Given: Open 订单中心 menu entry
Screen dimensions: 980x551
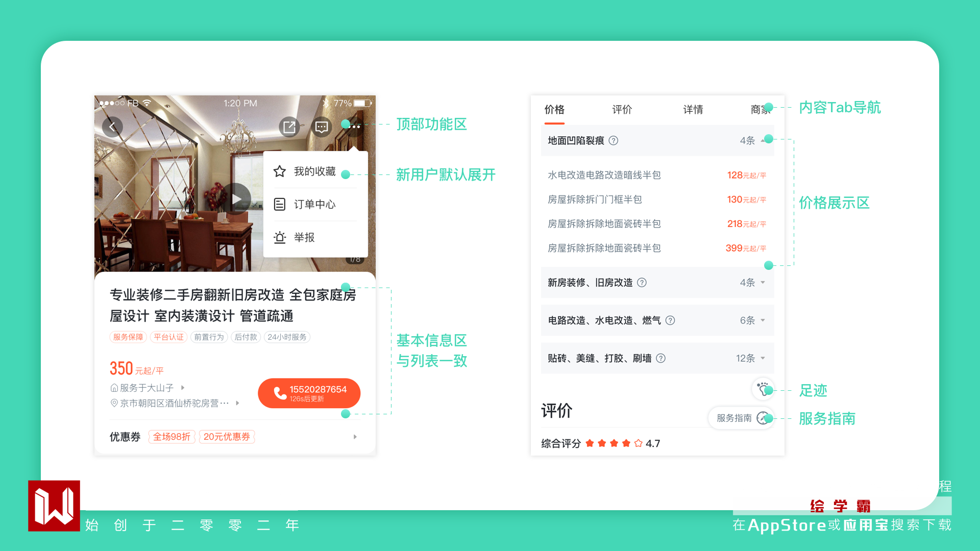Looking at the screenshot, I should click(314, 205).
